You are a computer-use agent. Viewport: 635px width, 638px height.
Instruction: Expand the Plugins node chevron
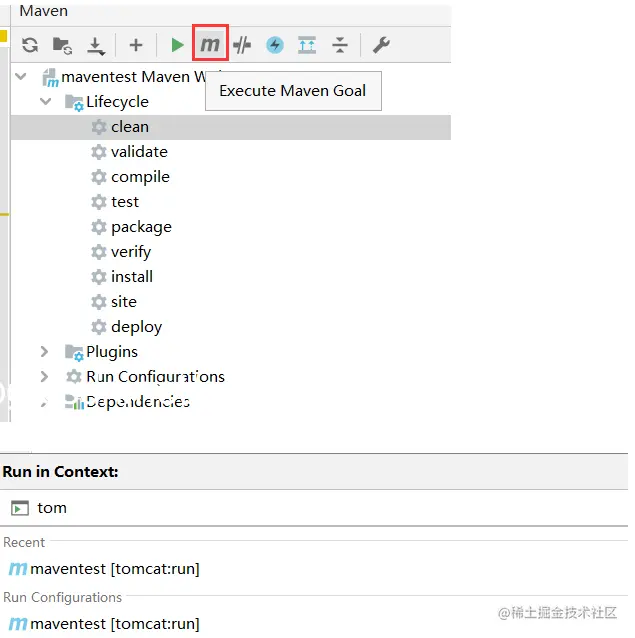coord(44,351)
